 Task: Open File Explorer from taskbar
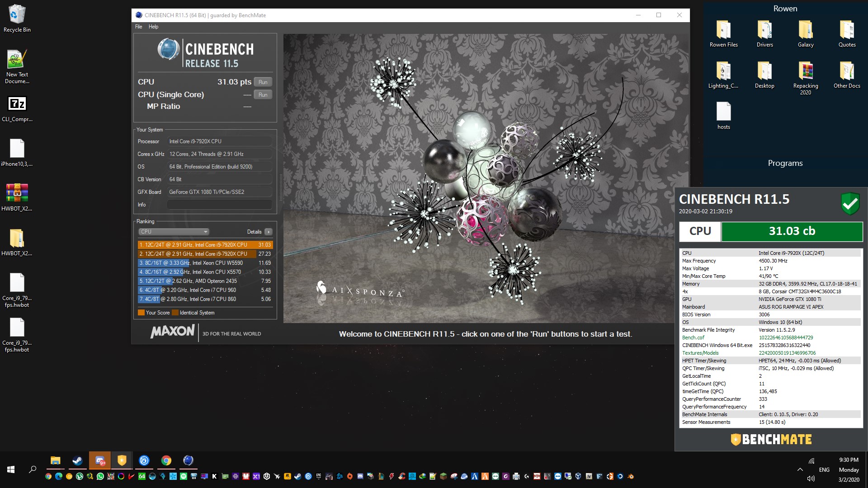[x=55, y=460]
